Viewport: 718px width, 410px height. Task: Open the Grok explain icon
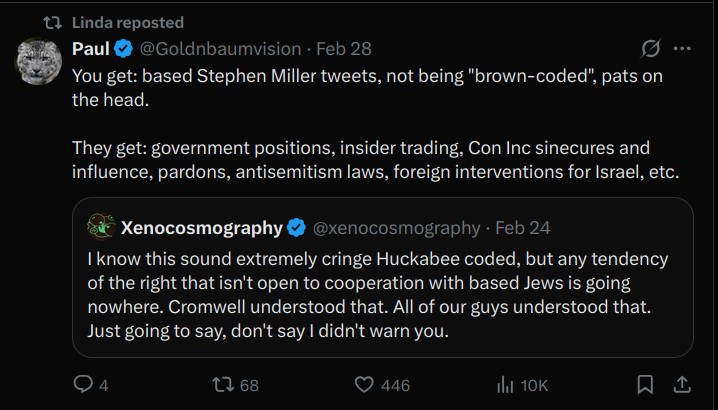coord(651,49)
